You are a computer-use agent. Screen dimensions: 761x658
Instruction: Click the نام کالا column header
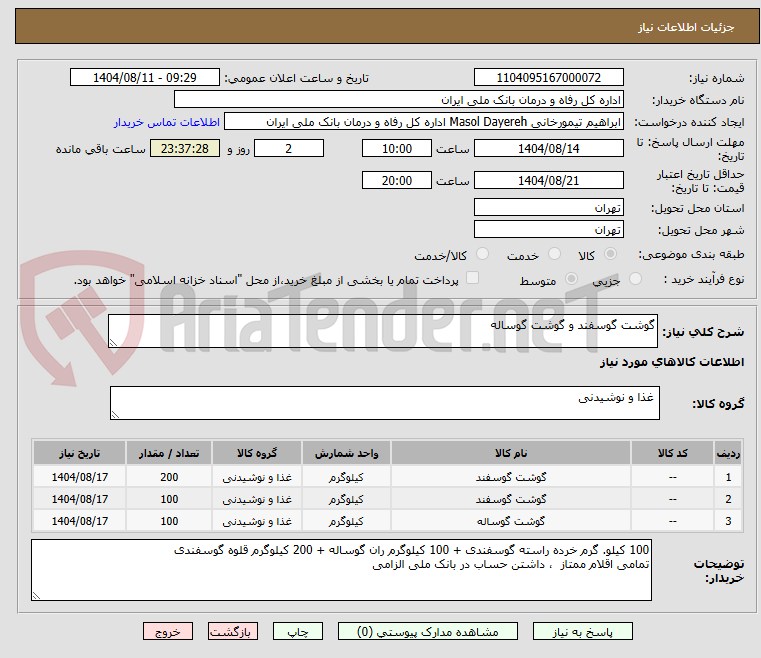[511, 453]
